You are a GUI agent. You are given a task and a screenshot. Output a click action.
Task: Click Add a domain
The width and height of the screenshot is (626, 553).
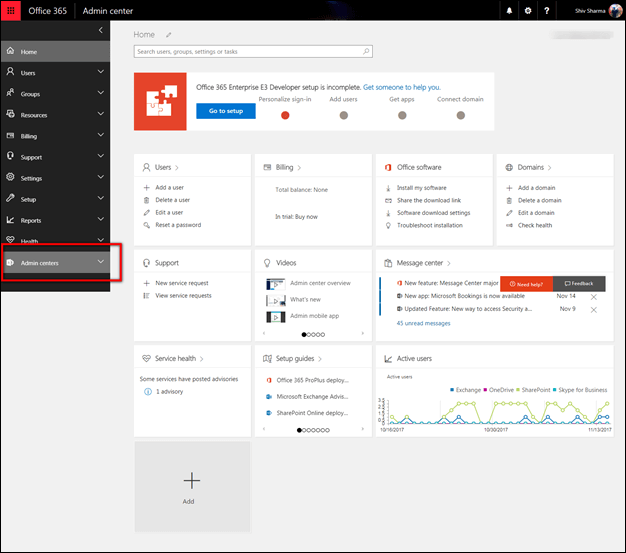coord(537,188)
